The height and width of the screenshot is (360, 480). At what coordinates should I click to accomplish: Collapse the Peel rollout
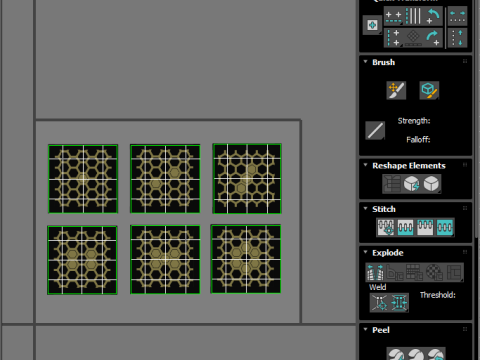[x=365, y=330]
